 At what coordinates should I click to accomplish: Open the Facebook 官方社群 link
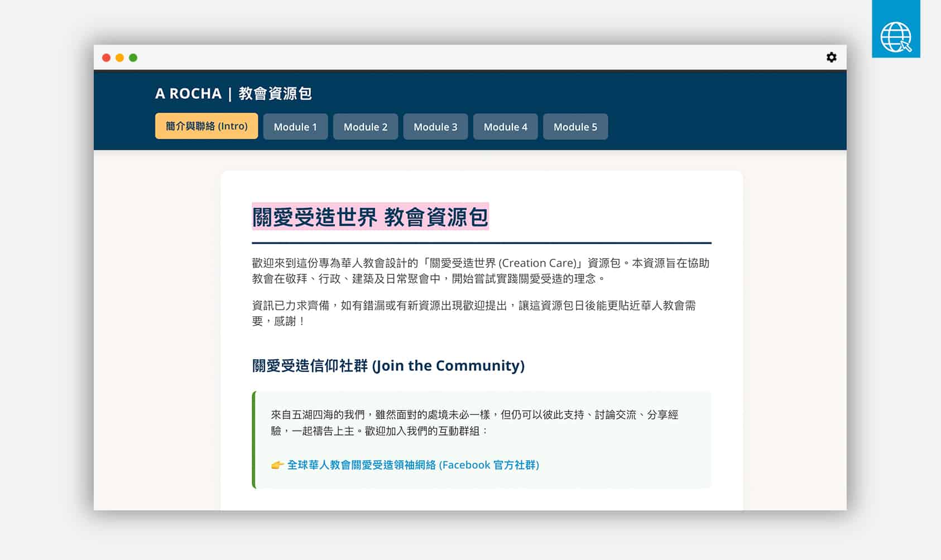tap(413, 465)
